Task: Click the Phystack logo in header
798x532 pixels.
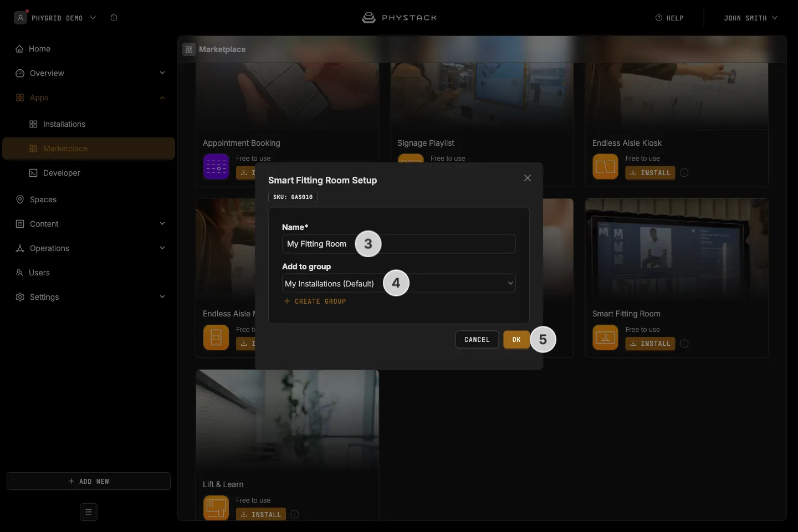Action: click(399, 18)
